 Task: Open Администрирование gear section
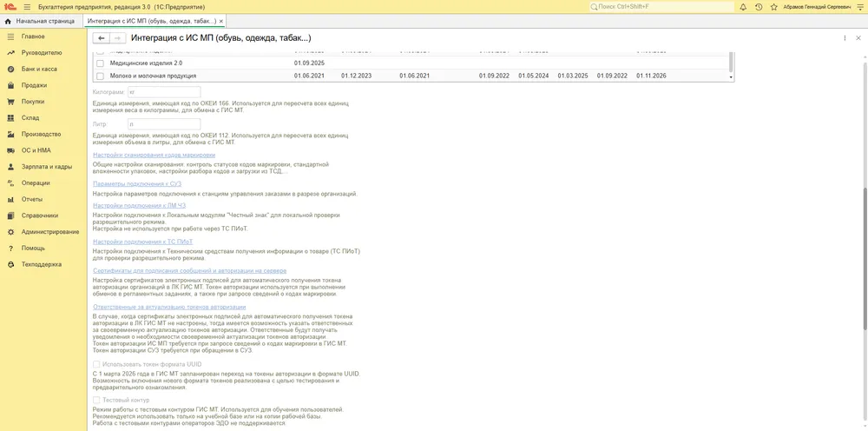click(x=49, y=231)
